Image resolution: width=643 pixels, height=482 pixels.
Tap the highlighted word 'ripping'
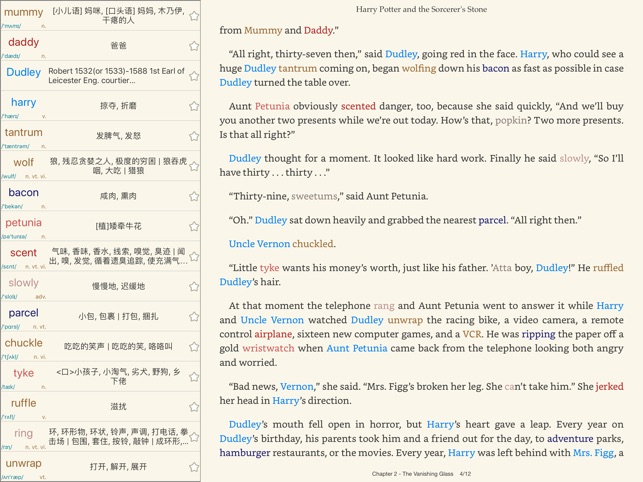pos(538,334)
